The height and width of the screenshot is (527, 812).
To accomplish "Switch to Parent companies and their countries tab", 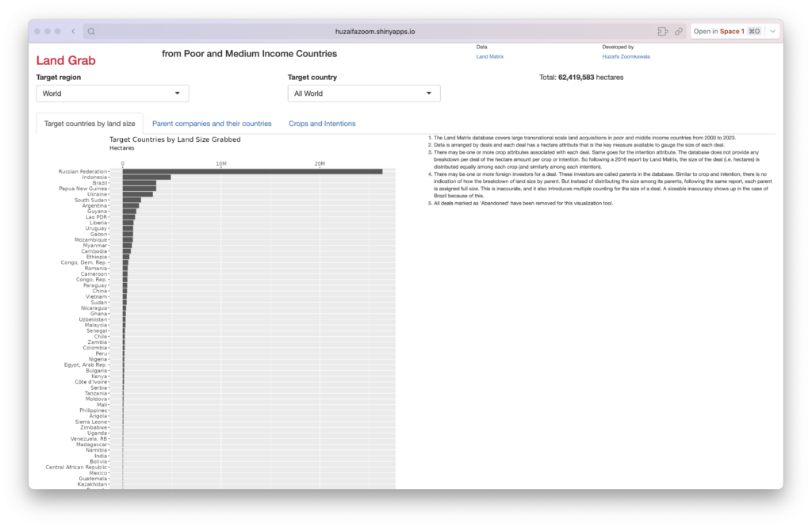I will (212, 124).
